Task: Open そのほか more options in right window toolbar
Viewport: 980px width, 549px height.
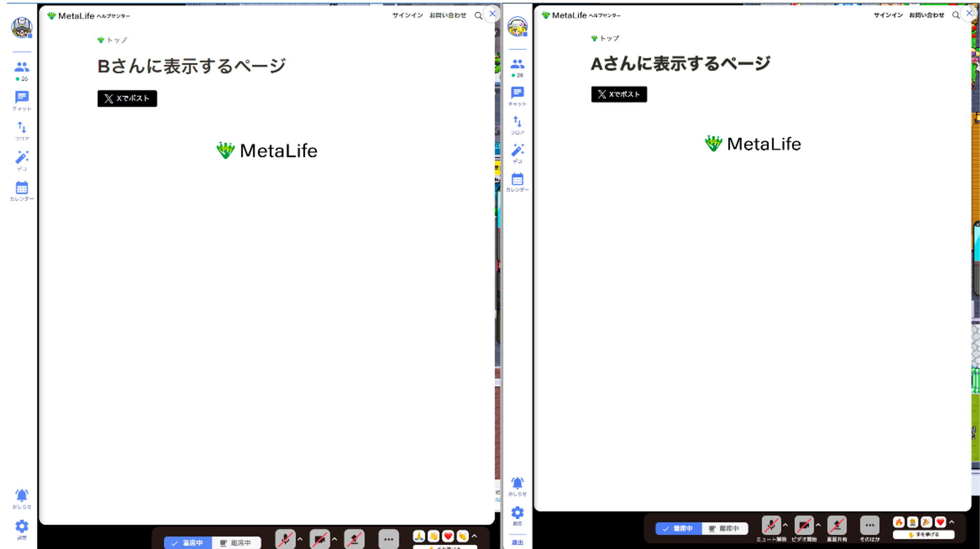Action: point(870,528)
